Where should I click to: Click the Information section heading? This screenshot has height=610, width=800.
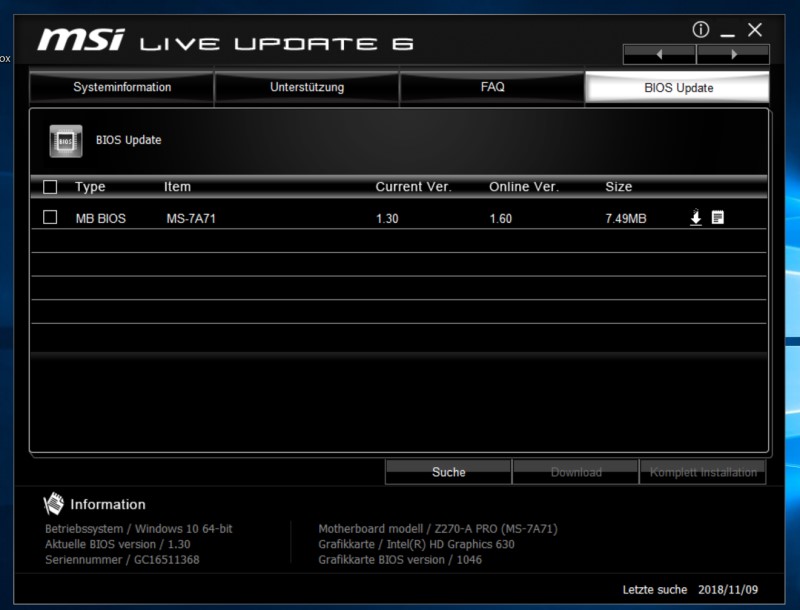(108, 504)
